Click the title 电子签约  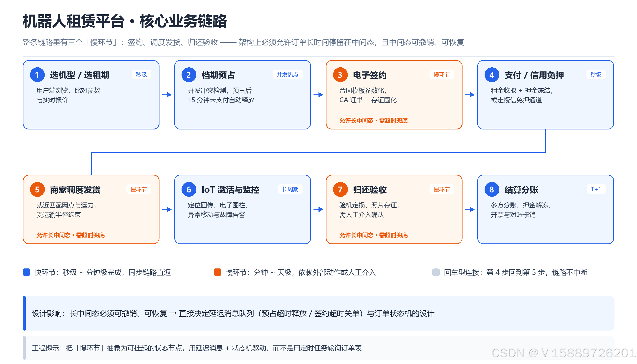point(370,75)
